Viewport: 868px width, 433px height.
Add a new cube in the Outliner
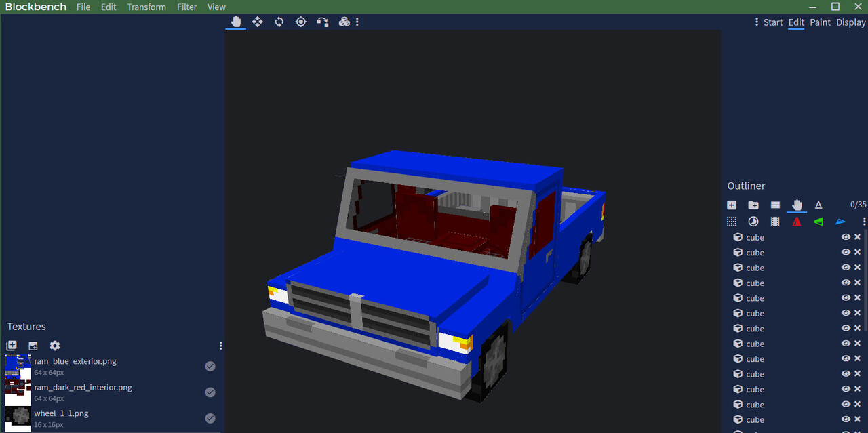[x=732, y=205]
